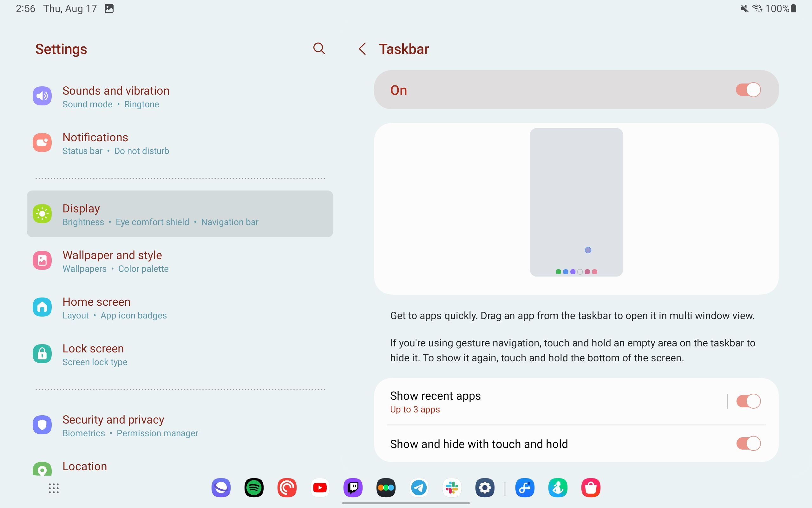Open the black three-dot app icon
This screenshot has width=812, height=508.
coord(386,487)
